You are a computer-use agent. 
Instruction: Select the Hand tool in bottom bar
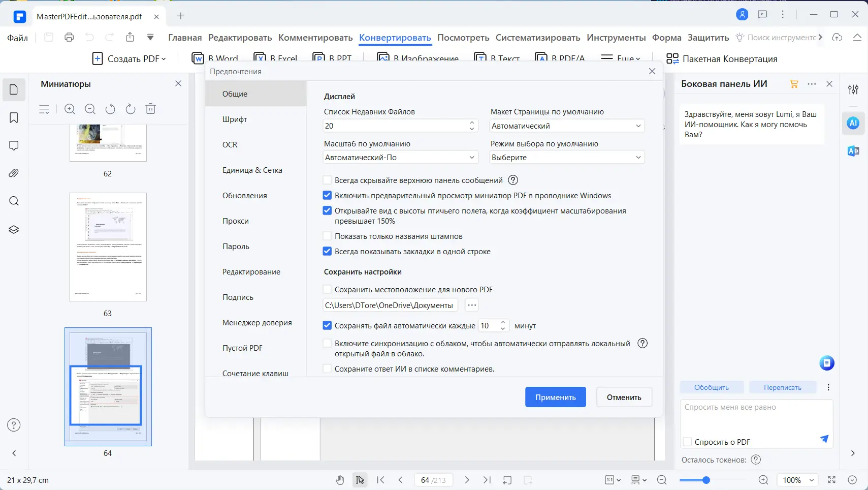click(340, 480)
